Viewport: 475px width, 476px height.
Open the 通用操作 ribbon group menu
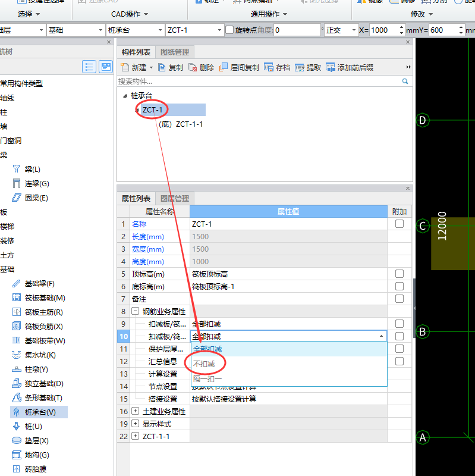(x=269, y=14)
